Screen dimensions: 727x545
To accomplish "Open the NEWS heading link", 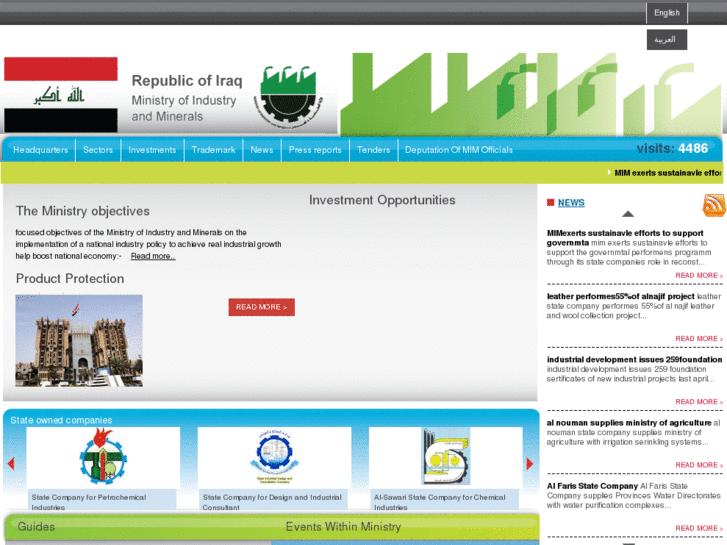I will (x=571, y=203).
